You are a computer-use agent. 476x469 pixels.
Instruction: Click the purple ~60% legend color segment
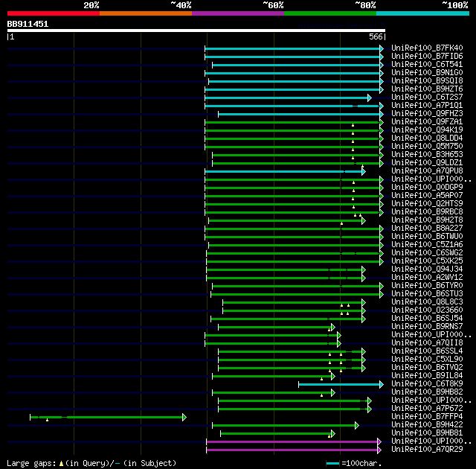(238, 13)
